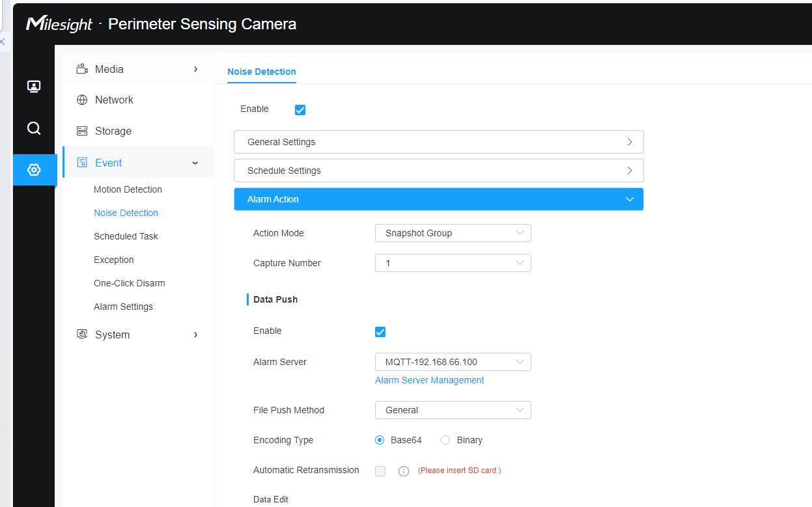Open Motion Detection in the sidebar
Screen dimensions: 812x507
click(128, 189)
